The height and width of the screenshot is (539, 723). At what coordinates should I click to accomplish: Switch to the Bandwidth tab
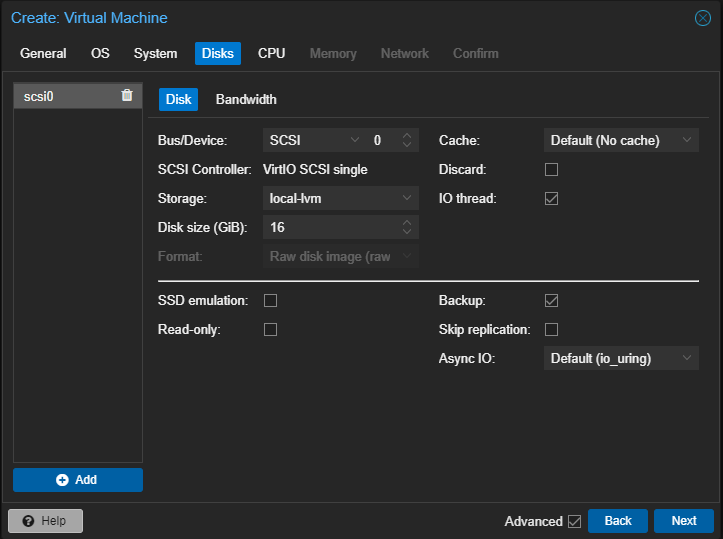[246, 99]
